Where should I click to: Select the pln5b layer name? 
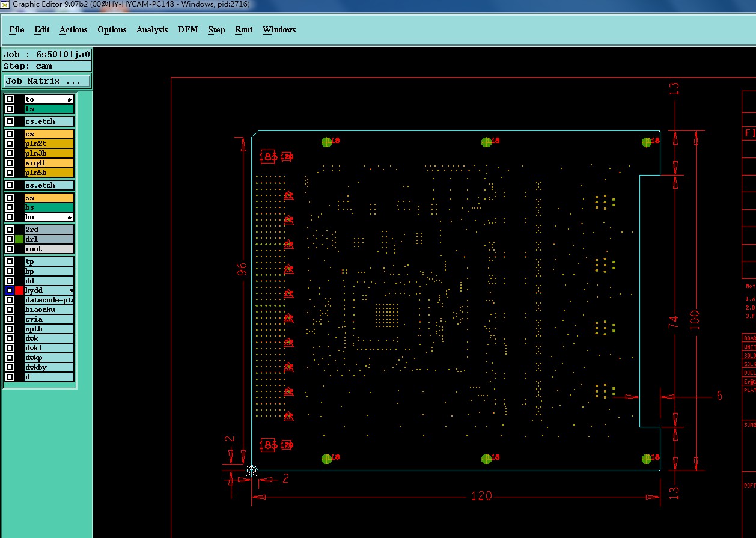(x=49, y=173)
